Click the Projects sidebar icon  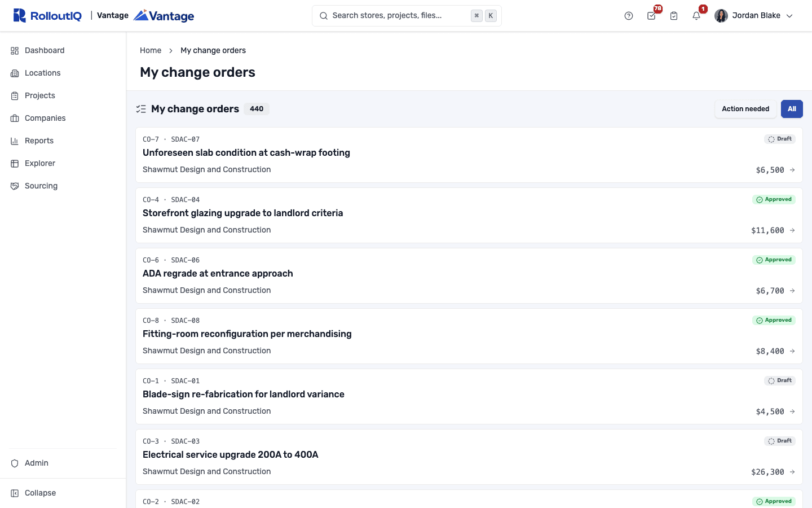click(x=15, y=96)
